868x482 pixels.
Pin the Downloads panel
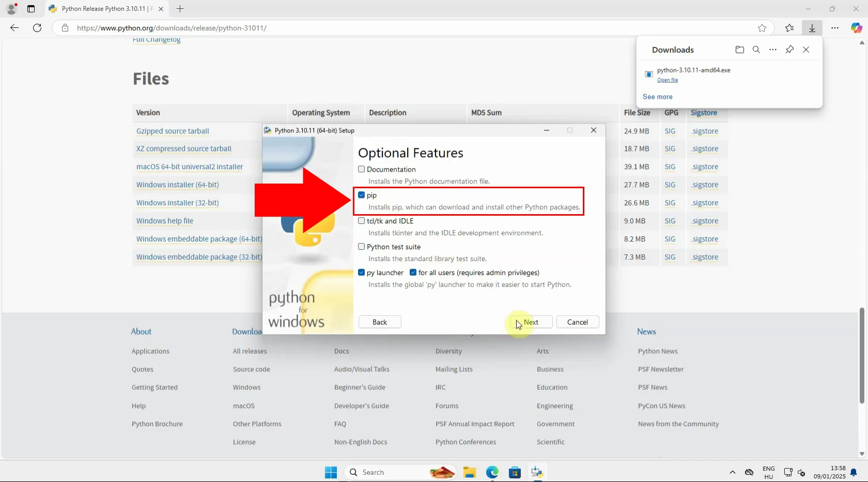click(x=789, y=50)
